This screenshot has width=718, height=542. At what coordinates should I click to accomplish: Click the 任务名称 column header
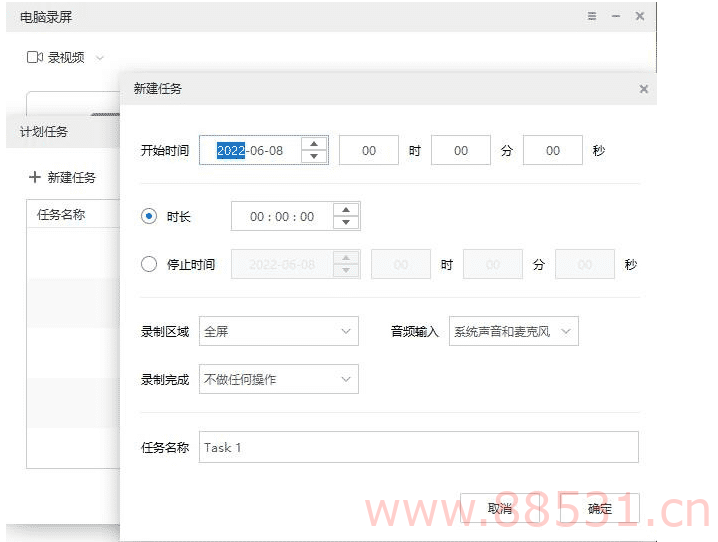[x=61, y=214]
